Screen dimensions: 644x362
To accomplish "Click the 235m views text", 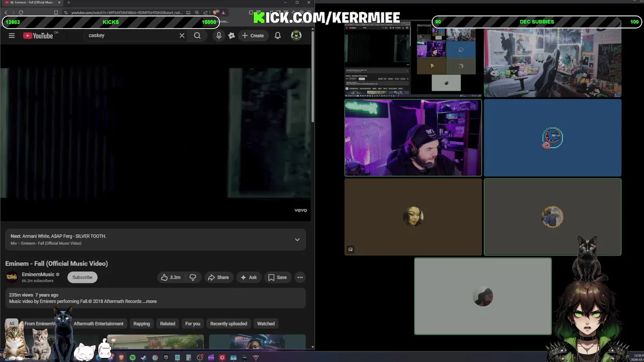I will click(x=21, y=295).
